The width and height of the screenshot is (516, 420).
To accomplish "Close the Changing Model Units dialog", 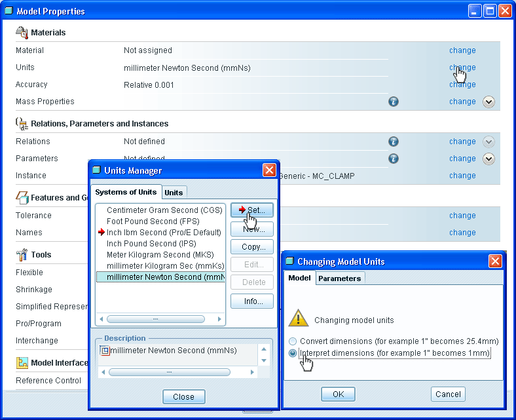I will pos(495,261).
